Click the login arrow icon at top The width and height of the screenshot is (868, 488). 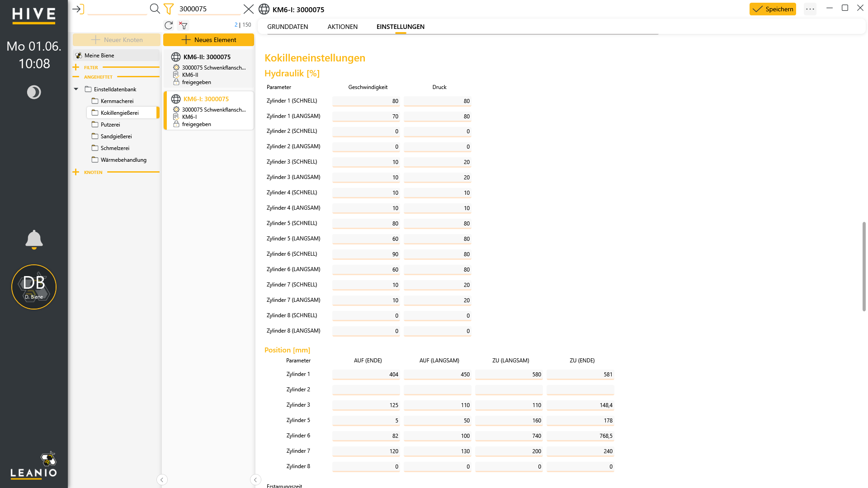[x=78, y=9]
